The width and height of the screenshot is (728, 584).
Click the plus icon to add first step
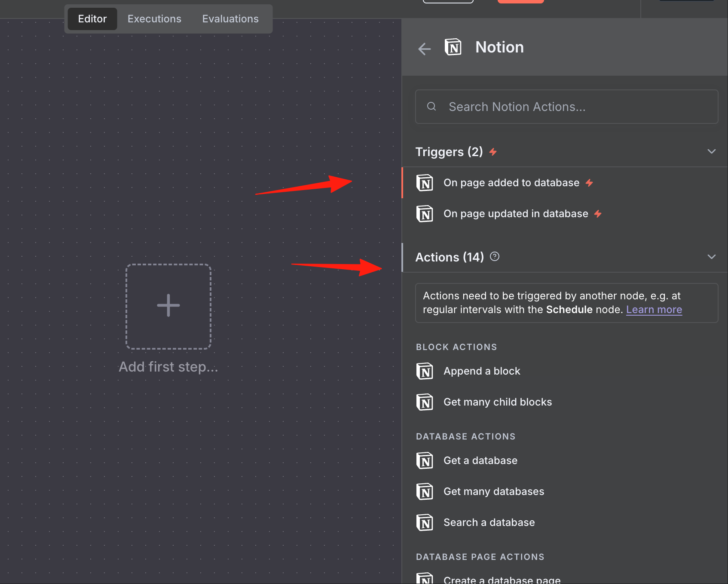168,306
